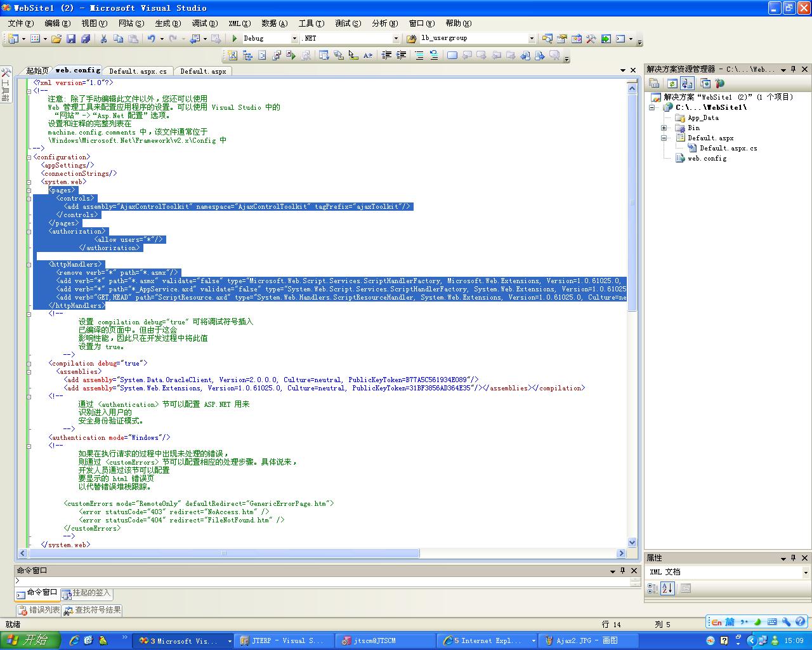This screenshot has height=650, width=812.
Task: Expand the Bin folder node
Action: tap(664, 128)
